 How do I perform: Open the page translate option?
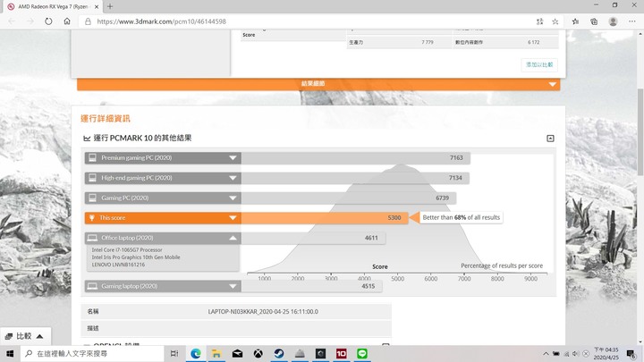pos(539,21)
